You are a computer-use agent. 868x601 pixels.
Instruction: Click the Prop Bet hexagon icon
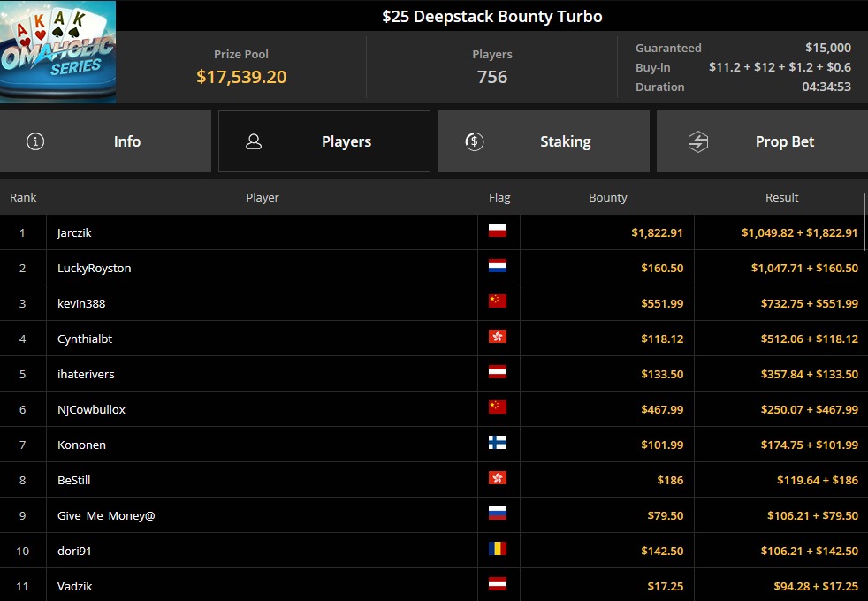[698, 141]
